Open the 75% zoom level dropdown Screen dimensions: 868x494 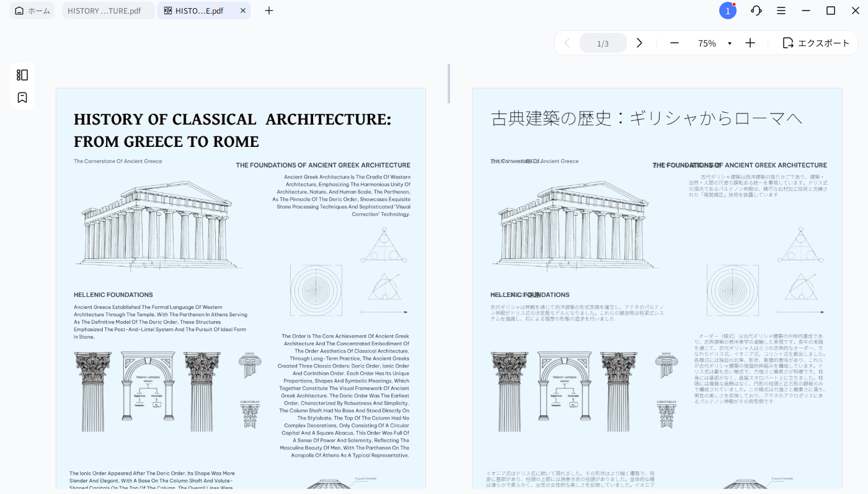pyautogui.click(x=729, y=43)
